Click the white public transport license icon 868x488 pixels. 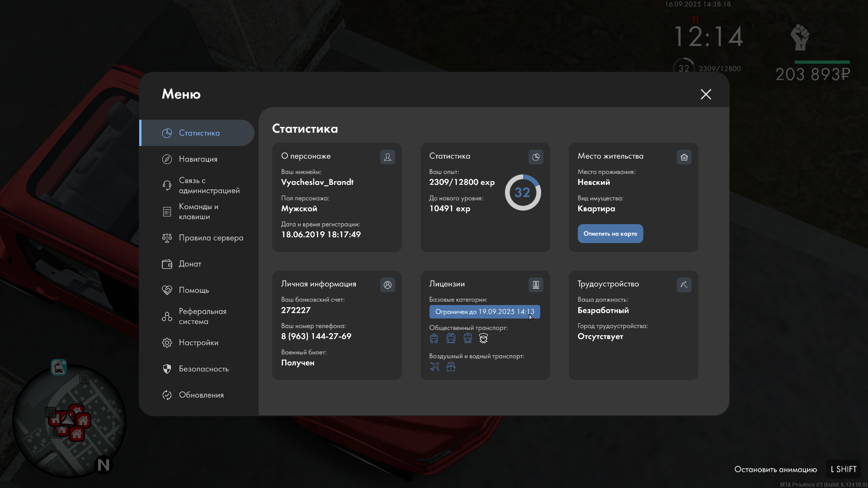click(x=483, y=338)
